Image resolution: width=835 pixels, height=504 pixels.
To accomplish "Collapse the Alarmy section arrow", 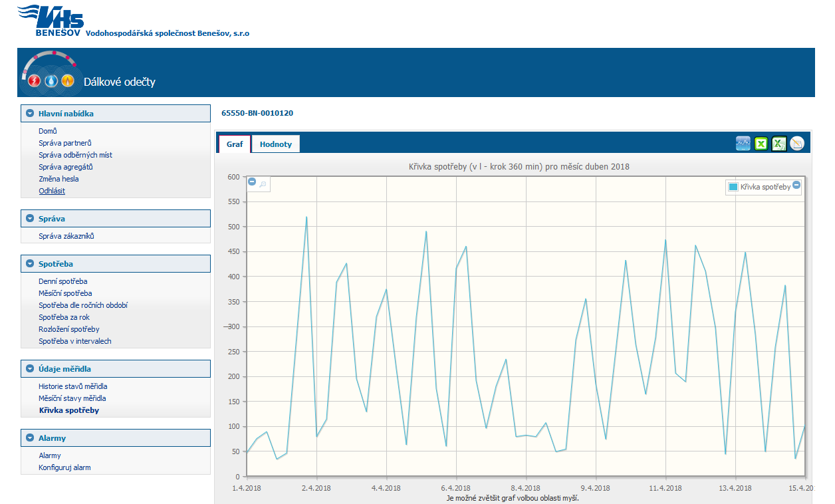I will pos(30,438).
